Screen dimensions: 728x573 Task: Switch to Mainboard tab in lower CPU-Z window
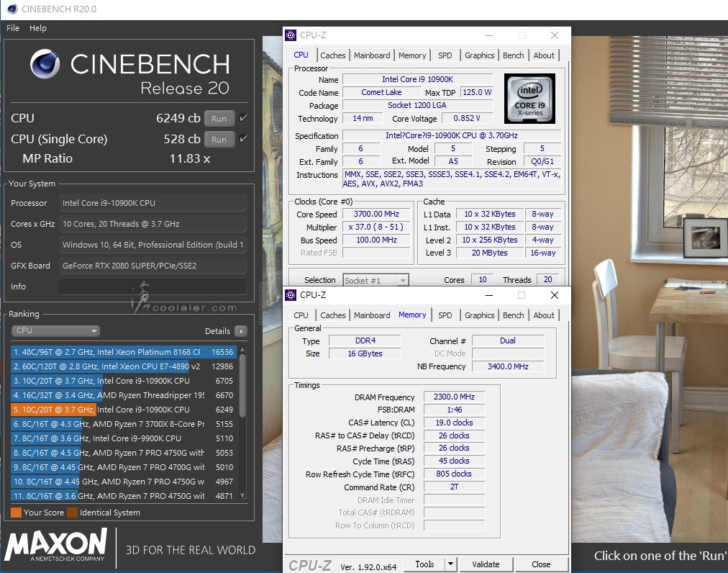[372, 315]
